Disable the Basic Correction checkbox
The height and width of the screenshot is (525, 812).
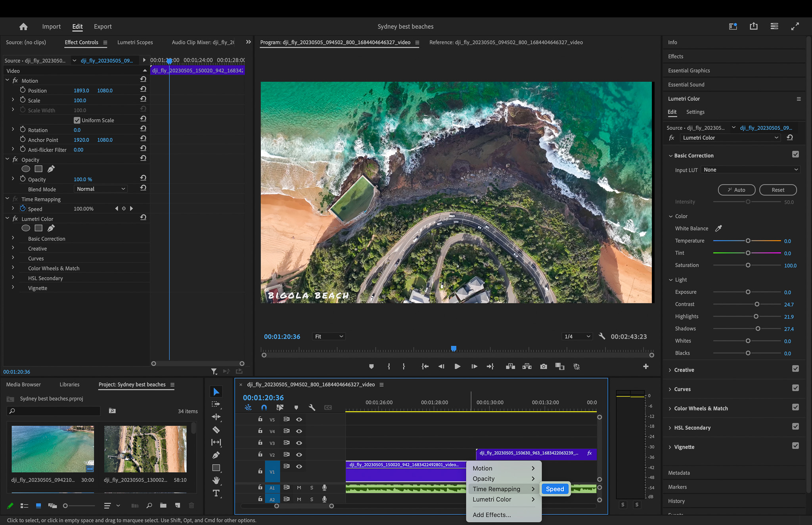pyautogui.click(x=795, y=155)
